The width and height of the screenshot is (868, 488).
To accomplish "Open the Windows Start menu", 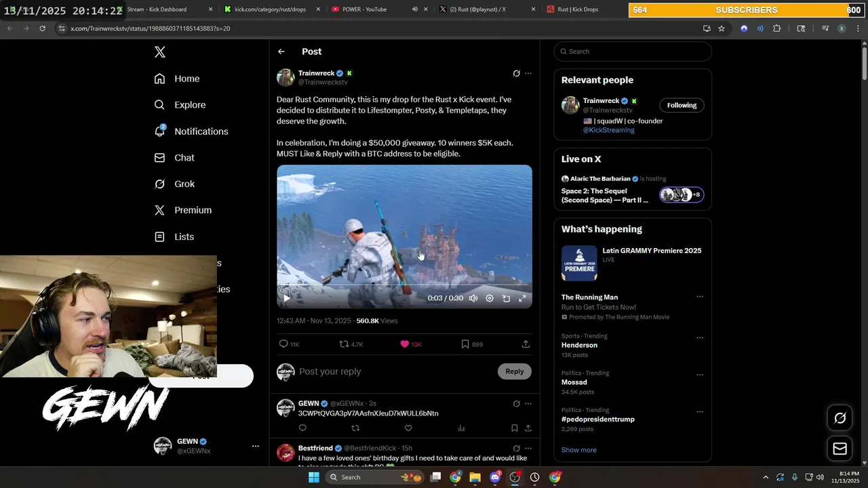I will pos(314,477).
